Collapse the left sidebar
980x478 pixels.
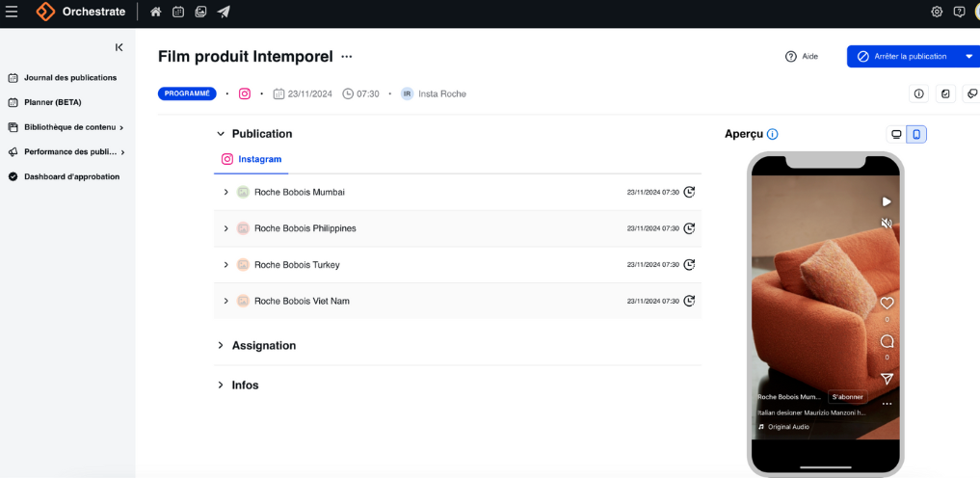(119, 47)
